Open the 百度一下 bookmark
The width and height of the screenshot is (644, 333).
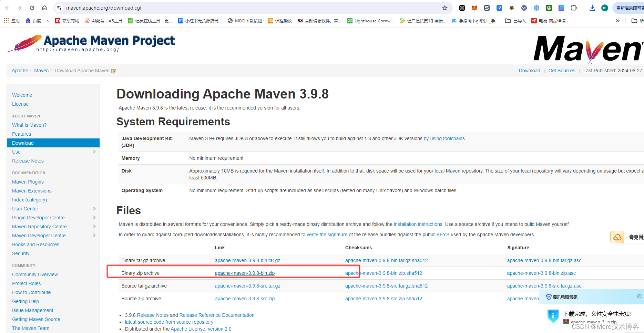tap(37, 21)
